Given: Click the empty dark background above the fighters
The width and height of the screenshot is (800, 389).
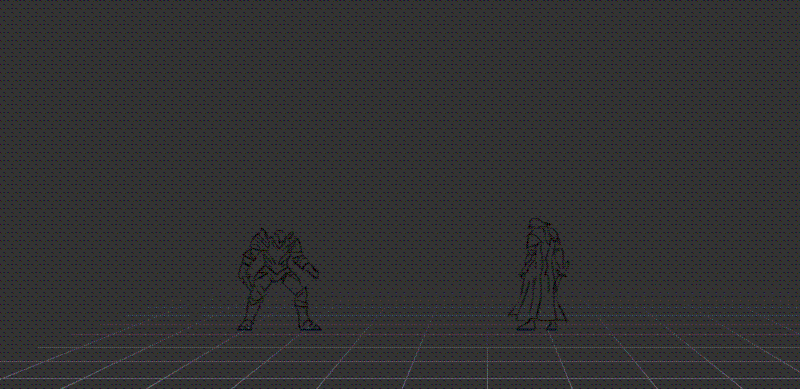Looking at the screenshot, I should tap(400, 102).
